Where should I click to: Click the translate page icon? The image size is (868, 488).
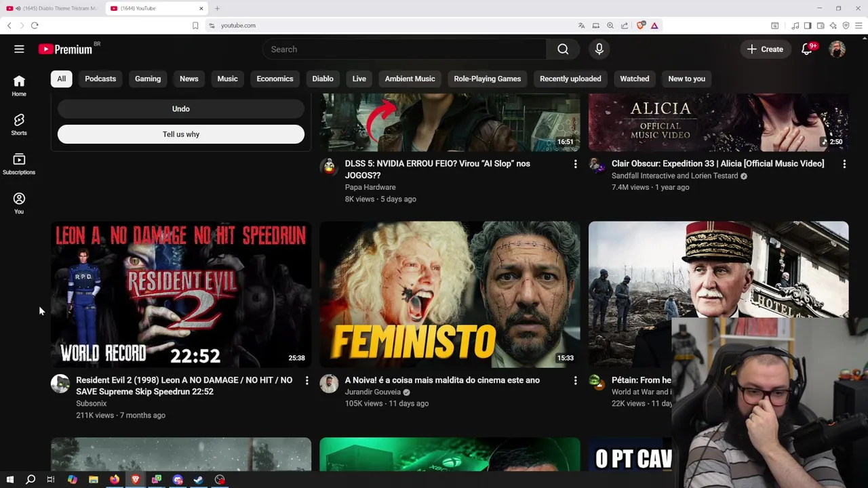point(581,25)
